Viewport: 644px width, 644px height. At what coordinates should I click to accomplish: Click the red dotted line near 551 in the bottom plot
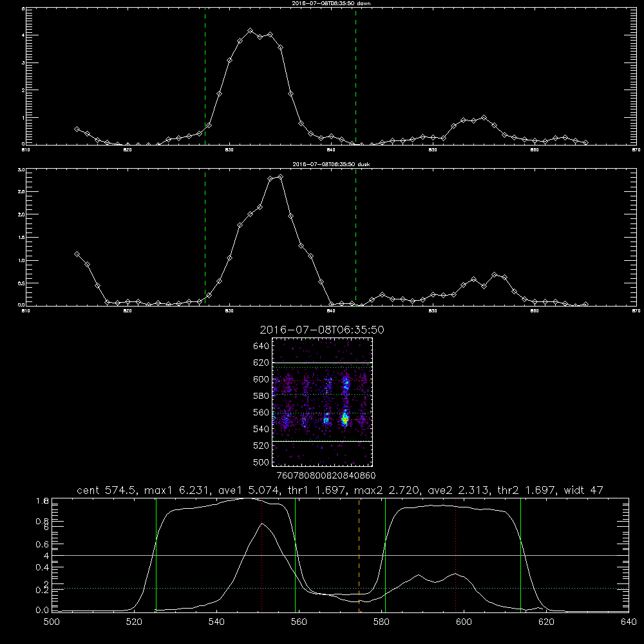point(262,555)
